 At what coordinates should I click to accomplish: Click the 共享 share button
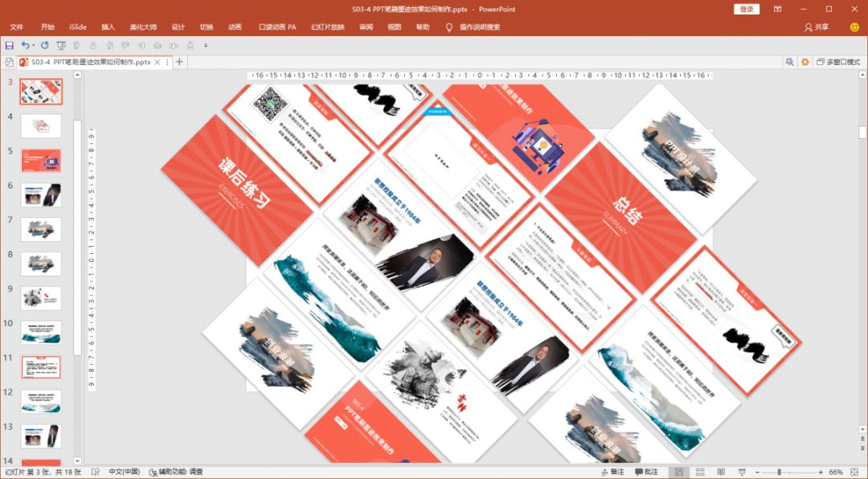click(817, 27)
